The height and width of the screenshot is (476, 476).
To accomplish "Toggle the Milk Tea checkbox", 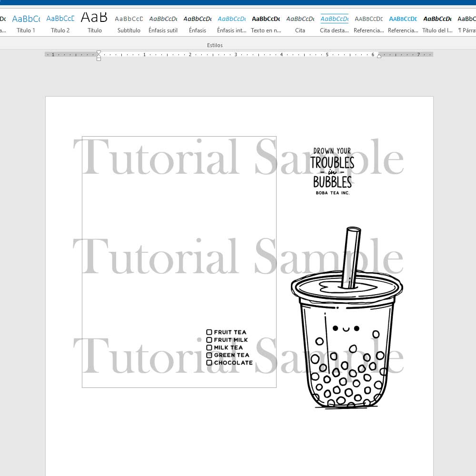I will [209, 347].
